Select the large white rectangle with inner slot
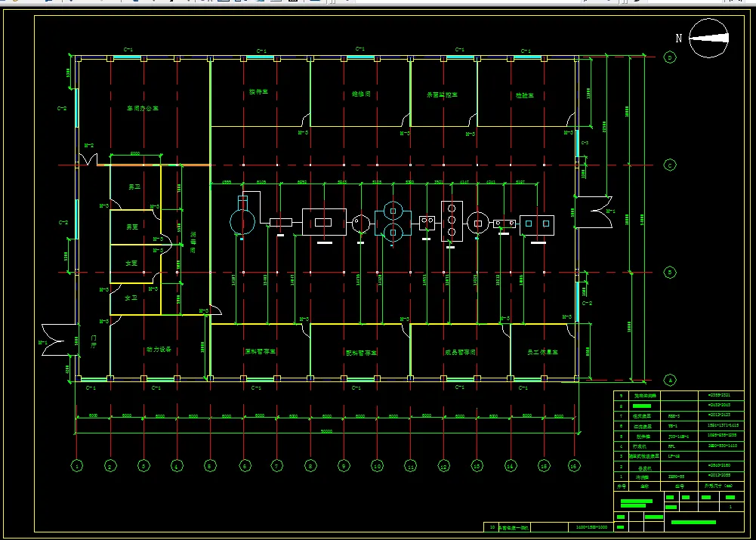The width and height of the screenshot is (756, 540). click(324, 222)
